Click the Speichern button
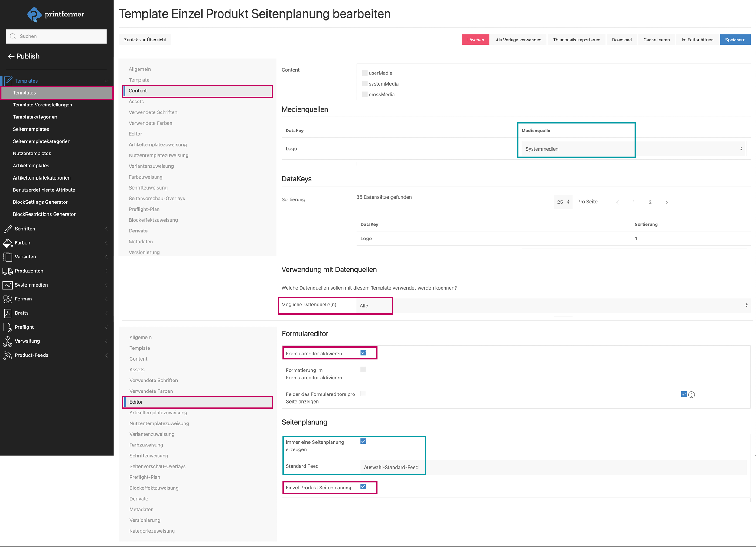The height and width of the screenshot is (548, 756). click(735, 40)
